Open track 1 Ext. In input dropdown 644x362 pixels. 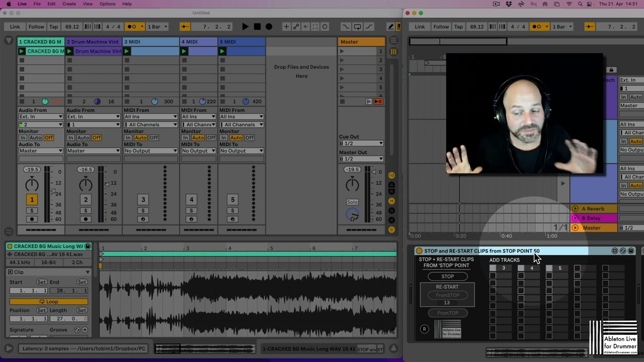[x=41, y=117]
